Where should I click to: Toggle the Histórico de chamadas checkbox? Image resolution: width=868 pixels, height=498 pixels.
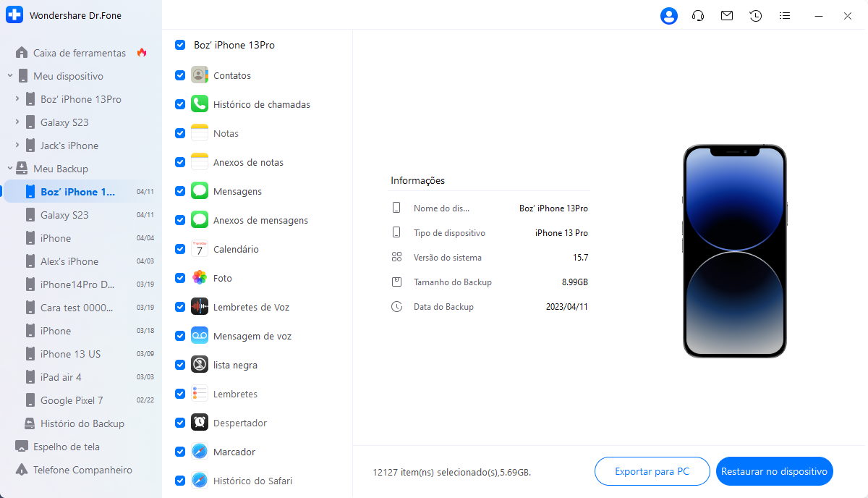pyautogui.click(x=180, y=104)
